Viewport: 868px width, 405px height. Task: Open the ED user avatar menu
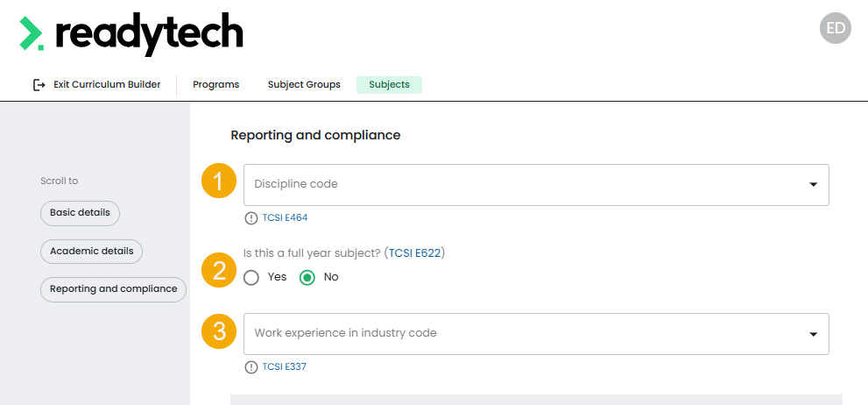click(x=835, y=28)
